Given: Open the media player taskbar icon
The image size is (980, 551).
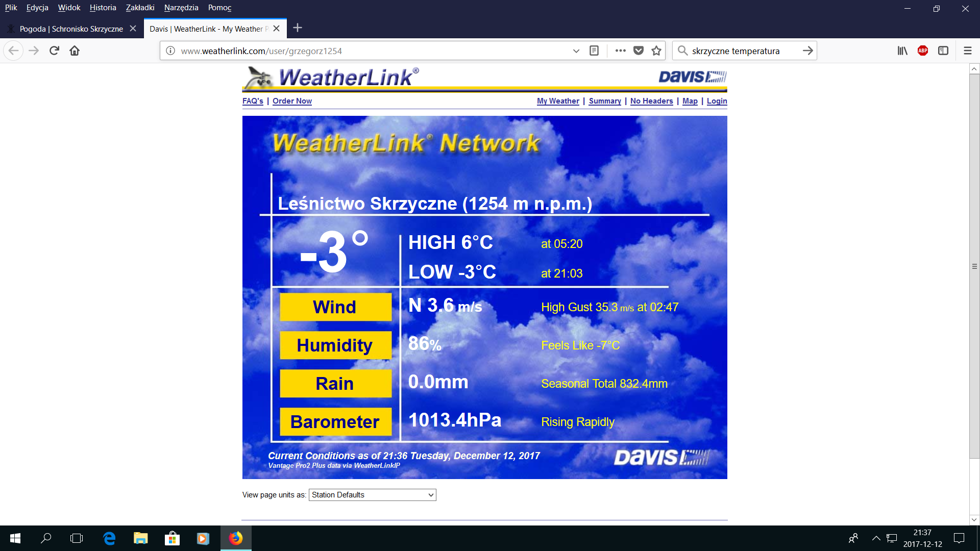Looking at the screenshot, I should coord(203,538).
